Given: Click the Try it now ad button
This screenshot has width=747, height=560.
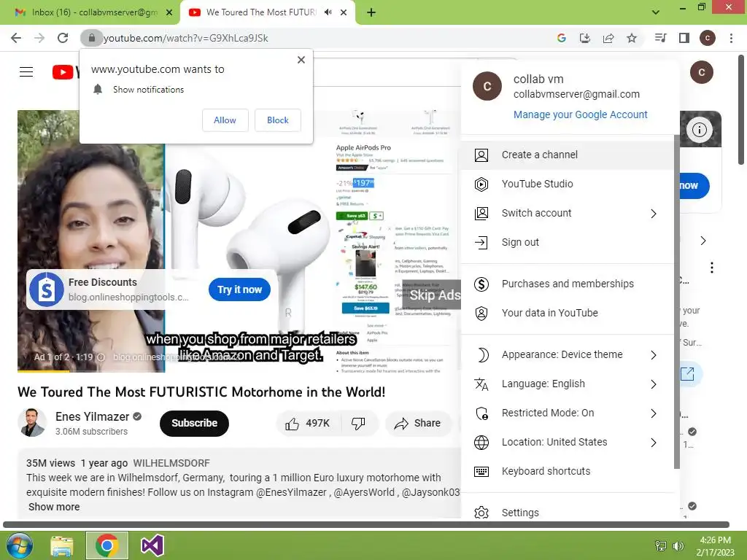Looking at the screenshot, I should 239,289.
